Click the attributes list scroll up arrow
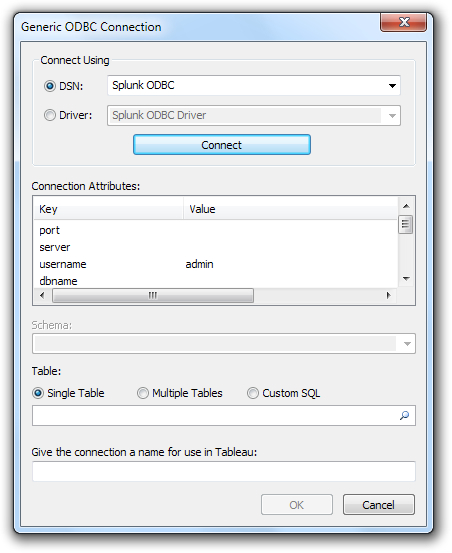452x553 pixels. pos(406,206)
